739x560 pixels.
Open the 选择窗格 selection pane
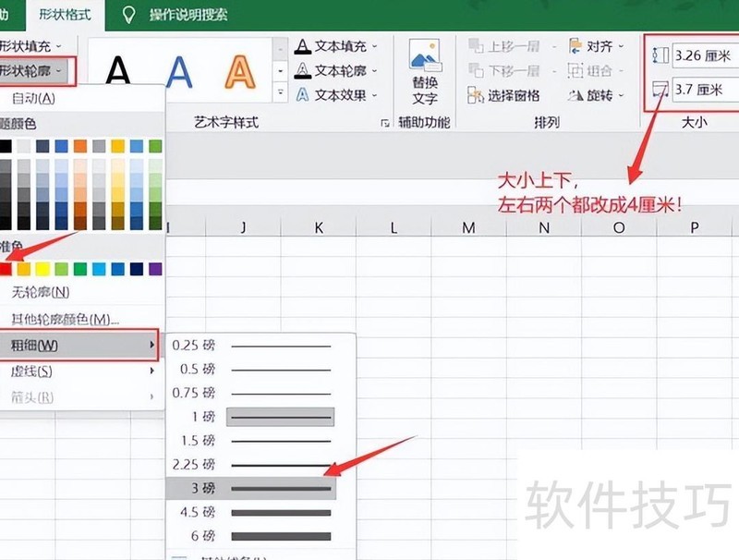503,95
